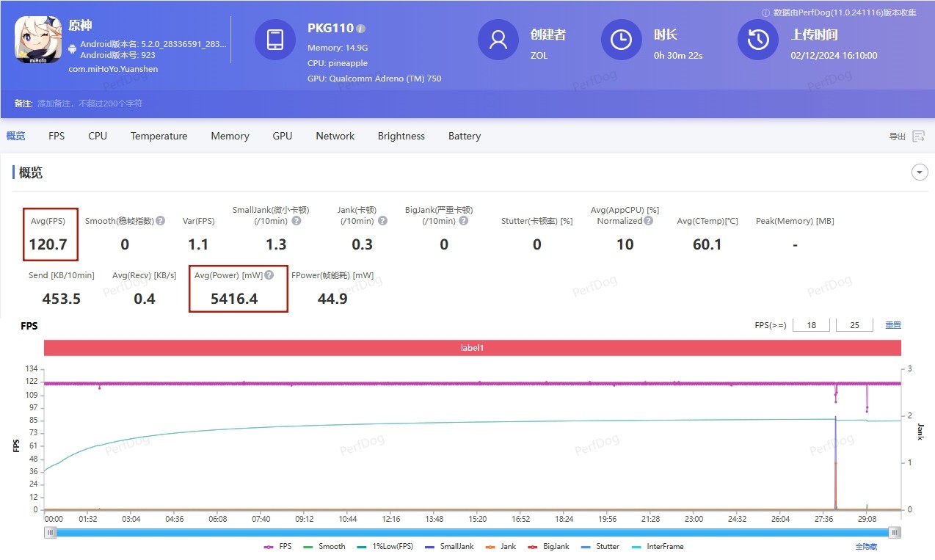The image size is (935, 560).
Task: Hide the BigJank series in legend
Action: pyautogui.click(x=550, y=547)
